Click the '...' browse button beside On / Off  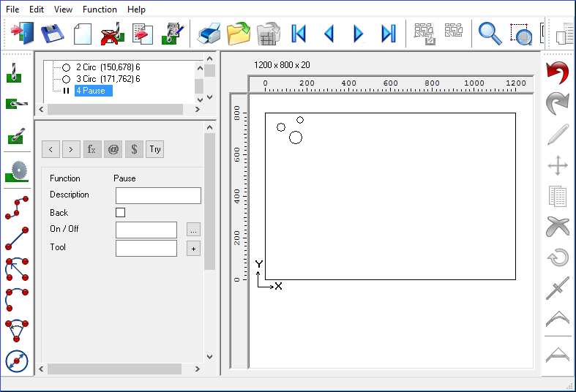click(x=193, y=230)
